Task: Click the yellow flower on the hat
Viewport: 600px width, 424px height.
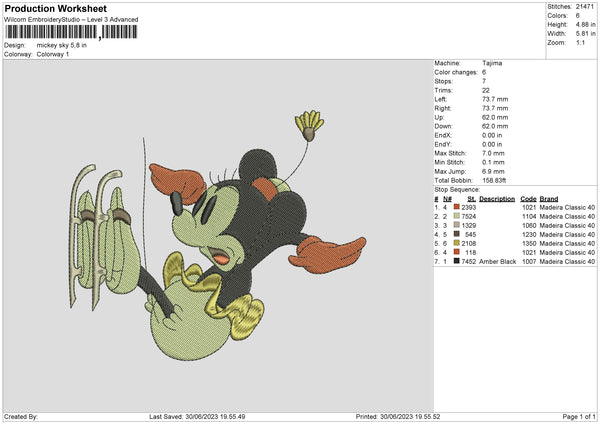Action: coord(310,126)
